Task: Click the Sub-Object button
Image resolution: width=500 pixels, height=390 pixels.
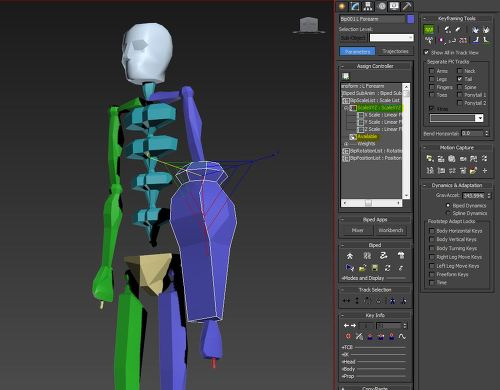Action: coord(353,38)
